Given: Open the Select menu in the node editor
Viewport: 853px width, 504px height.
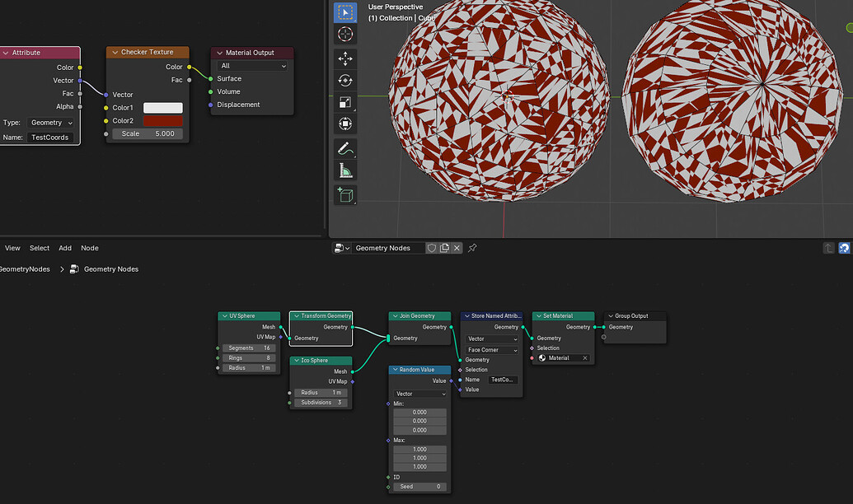Looking at the screenshot, I should [40, 248].
